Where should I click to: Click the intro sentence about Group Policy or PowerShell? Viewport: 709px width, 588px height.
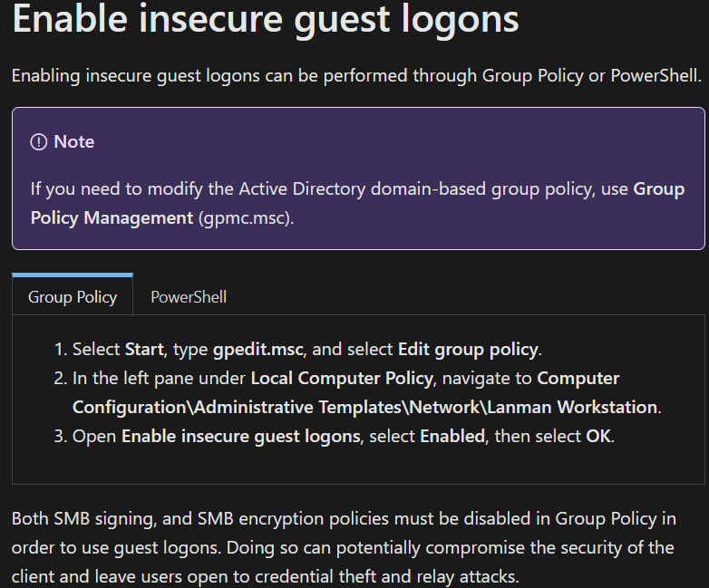(x=356, y=76)
